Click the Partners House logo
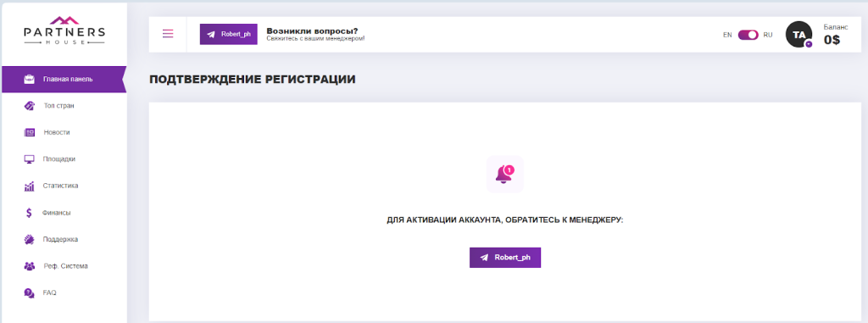Viewport: 868px width, 323px height. pyautogui.click(x=64, y=30)
